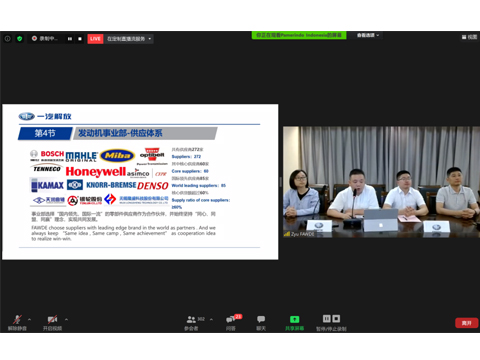This screenshot has height=360, width=480.
Task: Open the Q&A panel
Action: 231,323
